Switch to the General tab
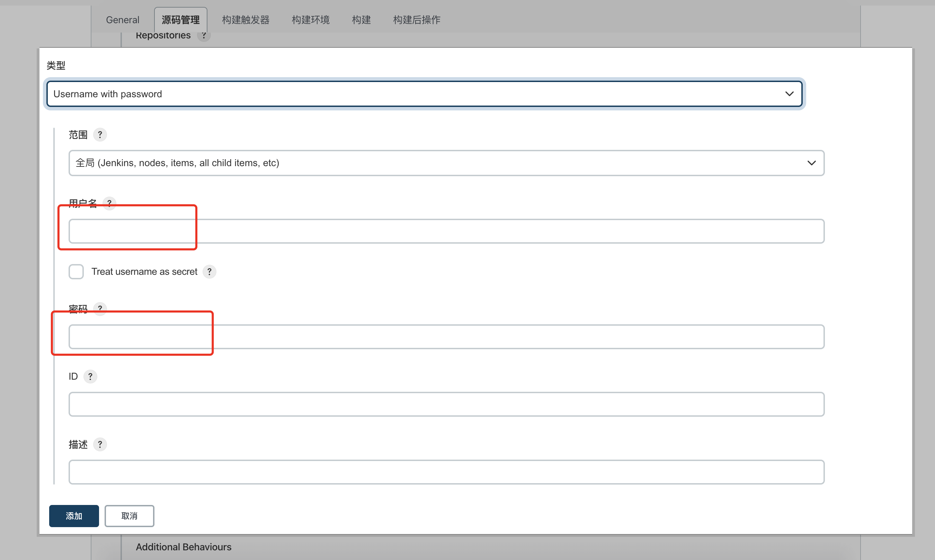This screenshot has height=560, width=935. tap(122, 20)
